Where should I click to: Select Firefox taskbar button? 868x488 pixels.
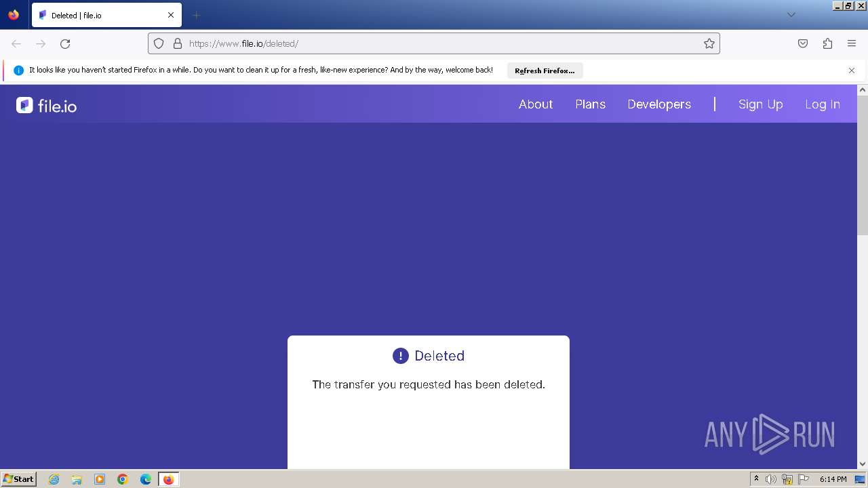pos(168,479)
